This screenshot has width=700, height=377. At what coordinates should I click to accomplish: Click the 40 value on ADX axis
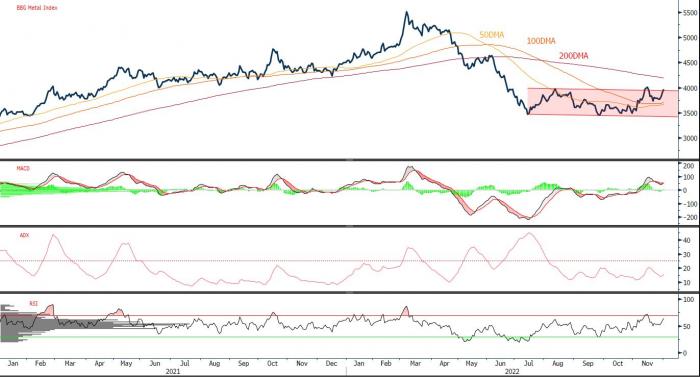point(687,240)
